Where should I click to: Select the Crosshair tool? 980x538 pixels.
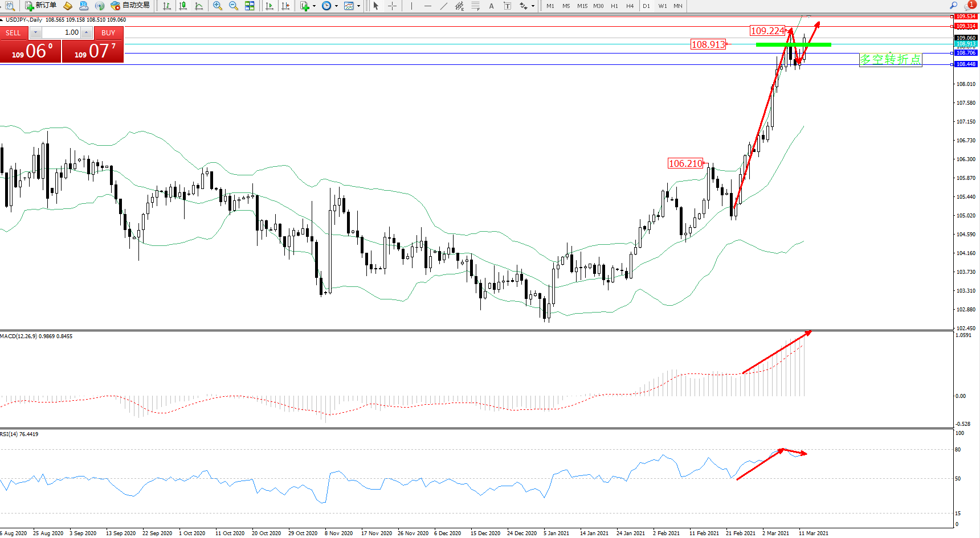(x=392, y=6)
